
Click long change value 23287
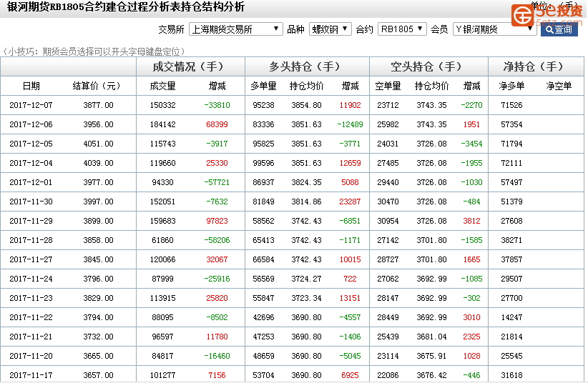coord(350,202)
